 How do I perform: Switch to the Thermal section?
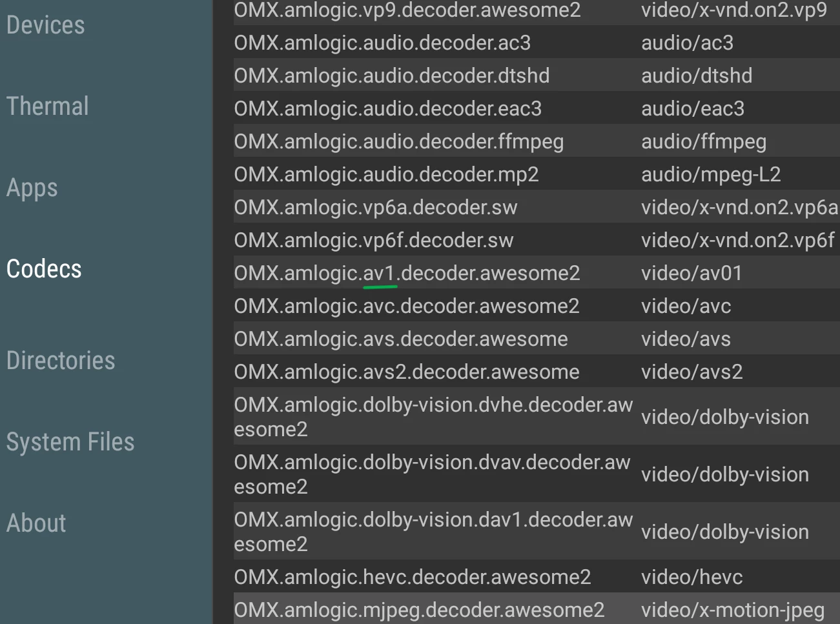click(48, 106)
